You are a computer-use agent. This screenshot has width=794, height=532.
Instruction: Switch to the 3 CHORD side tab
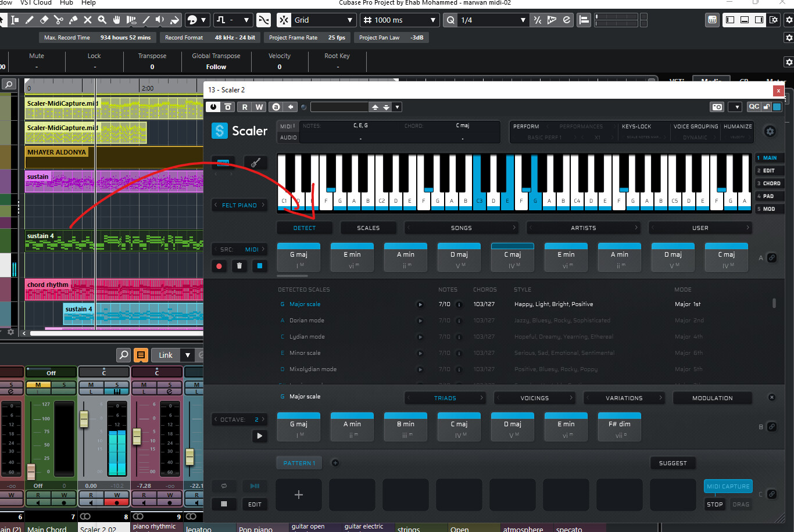(x=769, y=183)
